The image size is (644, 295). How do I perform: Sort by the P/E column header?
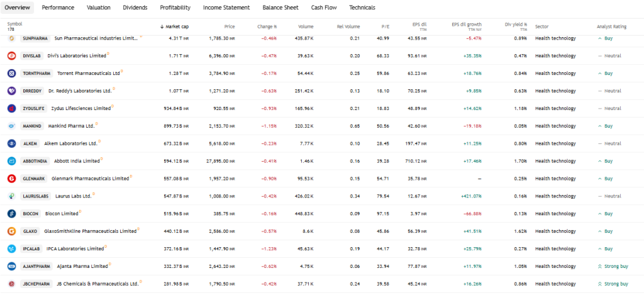(x=386, y=26)
